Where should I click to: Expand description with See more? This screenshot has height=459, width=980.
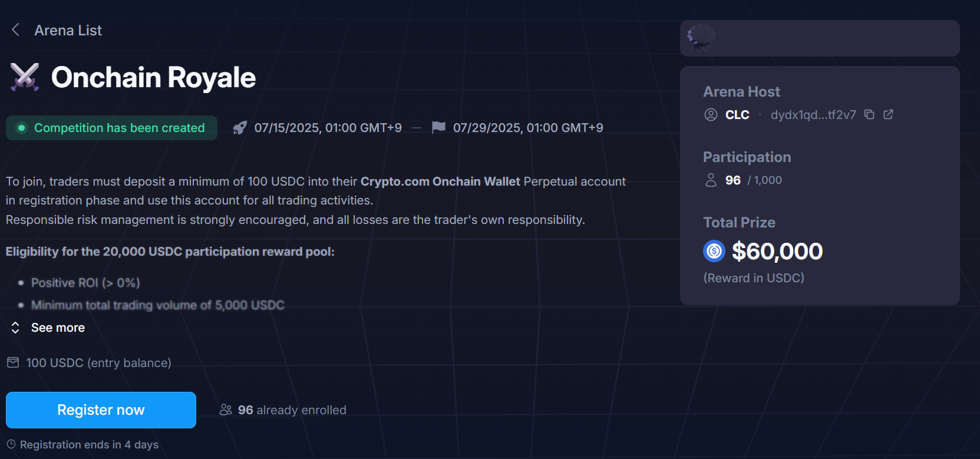pyautogui.click(x=58, y=328)
